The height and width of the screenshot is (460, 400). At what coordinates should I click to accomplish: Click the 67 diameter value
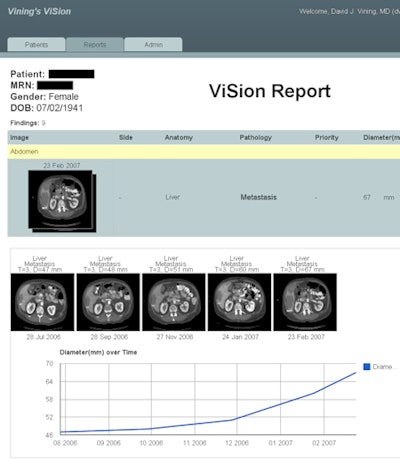pyautogui.click(x=367, y=197)
